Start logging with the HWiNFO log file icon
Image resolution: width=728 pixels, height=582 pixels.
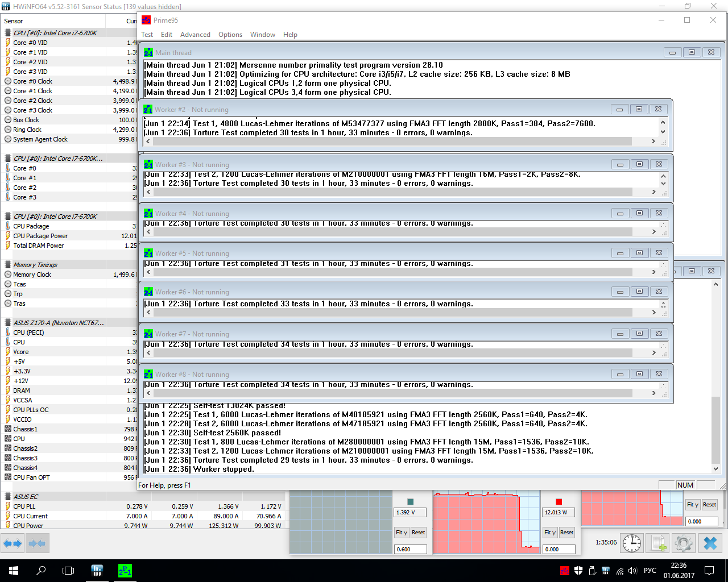[659, 543]
